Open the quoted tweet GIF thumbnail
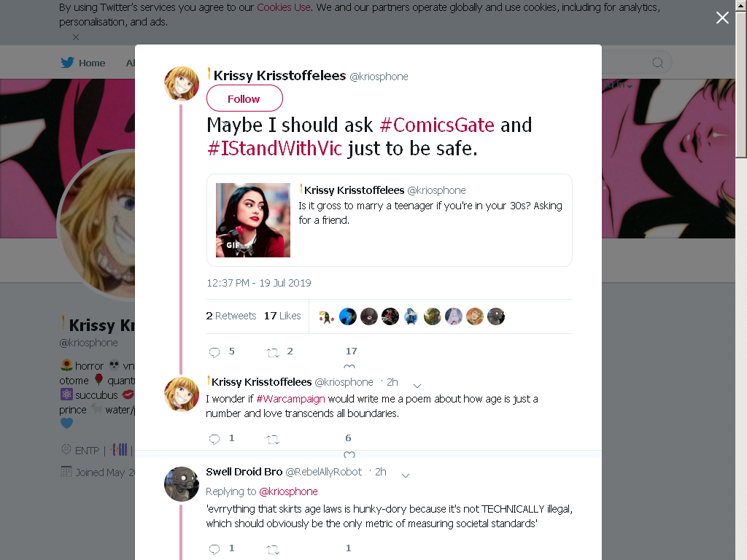The width and height of the screenshot is (747, 560). [253, 220]
